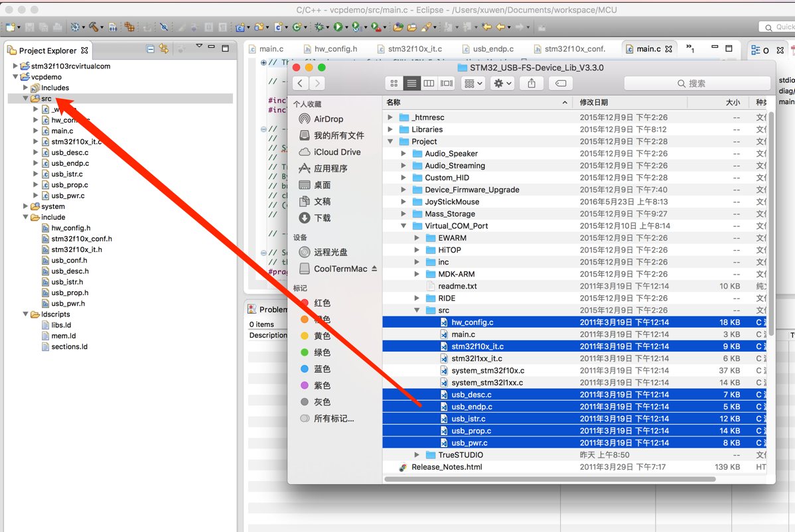Click 所有标记… in Finder sidebar

(x=333, y=419)
